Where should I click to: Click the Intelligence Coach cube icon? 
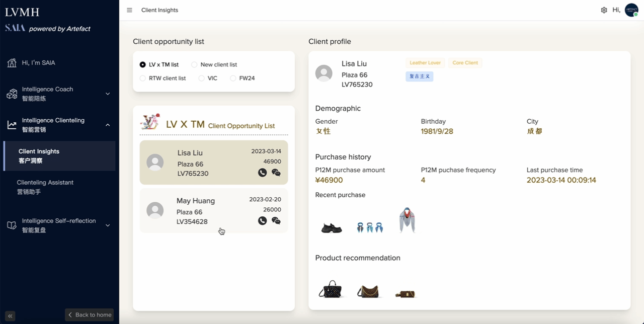coord(12,94)
